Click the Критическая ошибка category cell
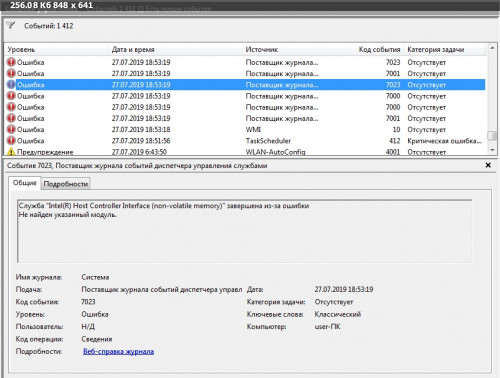500x378 pixels. coord(444,141)
